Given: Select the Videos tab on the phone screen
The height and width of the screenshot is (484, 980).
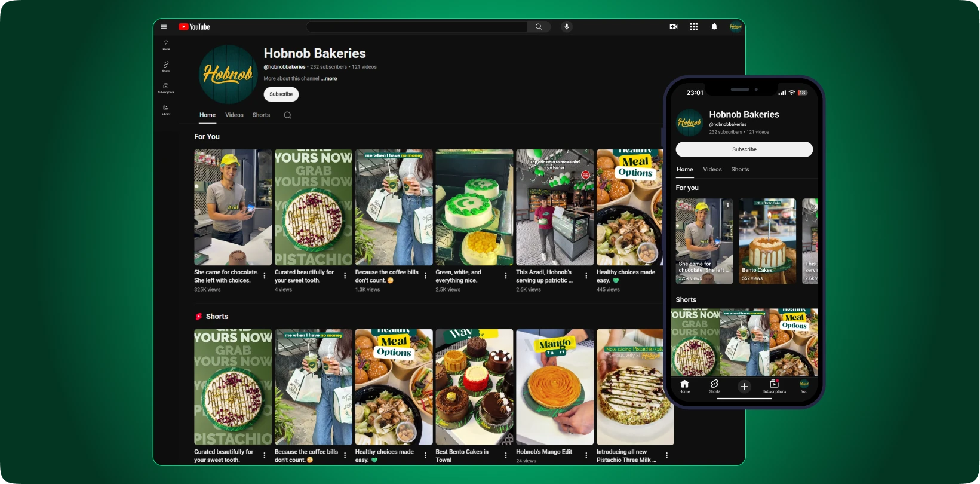Looking at the screenshot, I should coord(712,170).
